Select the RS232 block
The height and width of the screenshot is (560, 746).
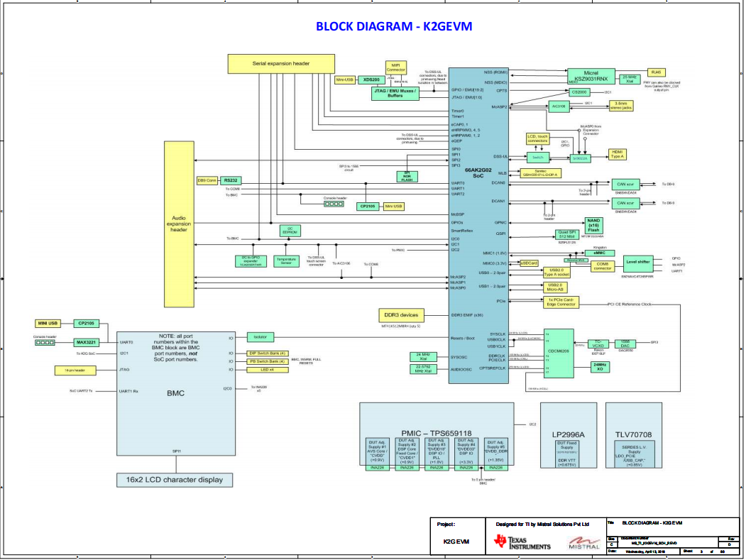coord(231,180)
